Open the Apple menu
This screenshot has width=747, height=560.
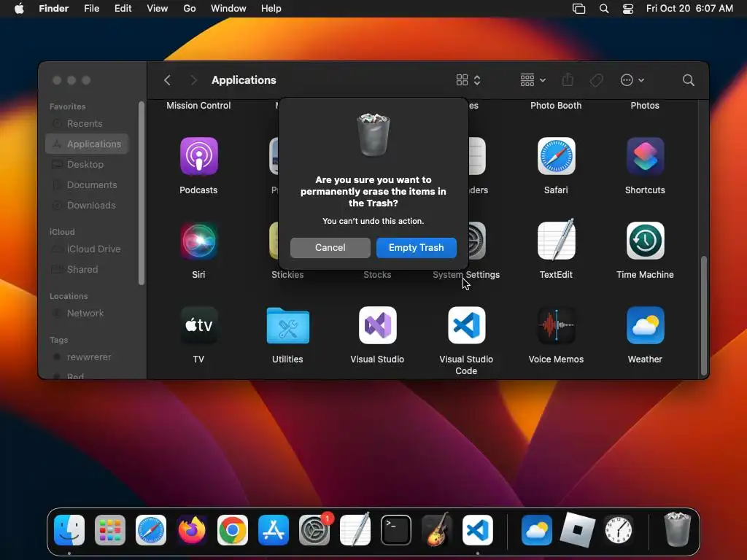point(19,9)
